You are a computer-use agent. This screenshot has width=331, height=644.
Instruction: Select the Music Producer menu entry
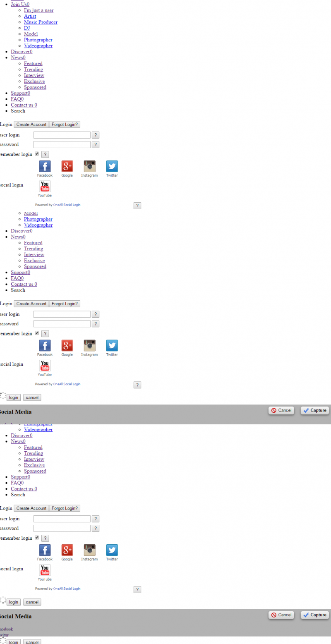[x=41, y=22]
